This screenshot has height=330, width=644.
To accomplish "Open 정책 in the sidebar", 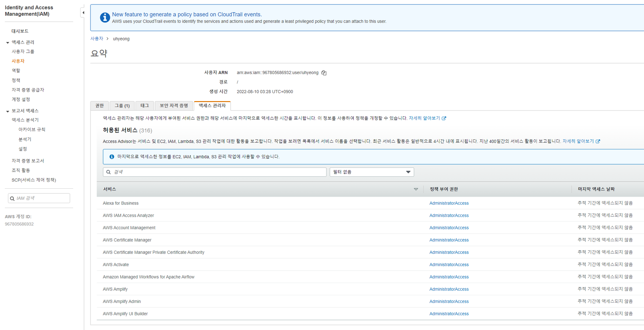I will point(16,80).
